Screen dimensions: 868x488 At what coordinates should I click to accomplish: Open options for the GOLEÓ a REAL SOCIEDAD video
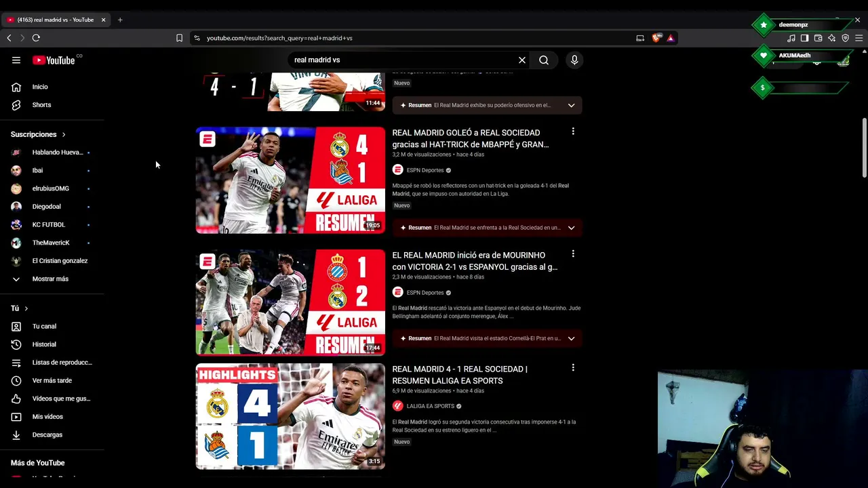coord(573,131)
